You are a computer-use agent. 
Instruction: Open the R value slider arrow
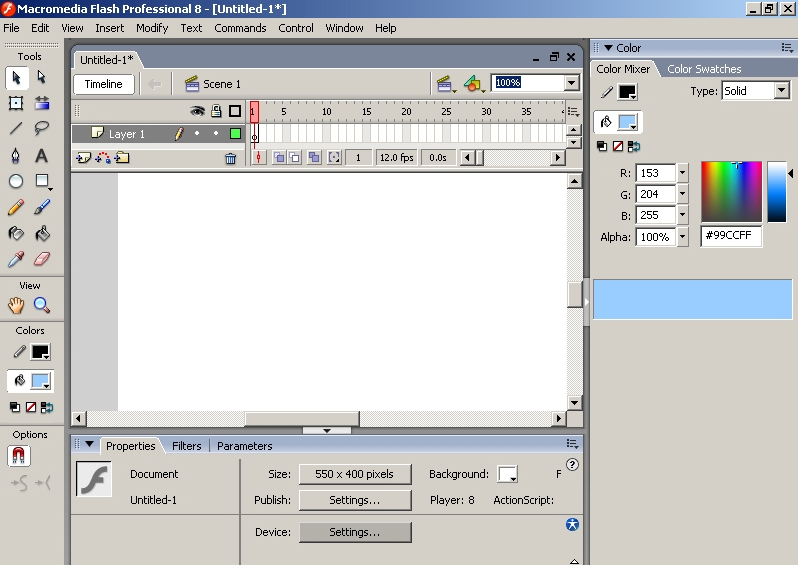click(682, 173)
